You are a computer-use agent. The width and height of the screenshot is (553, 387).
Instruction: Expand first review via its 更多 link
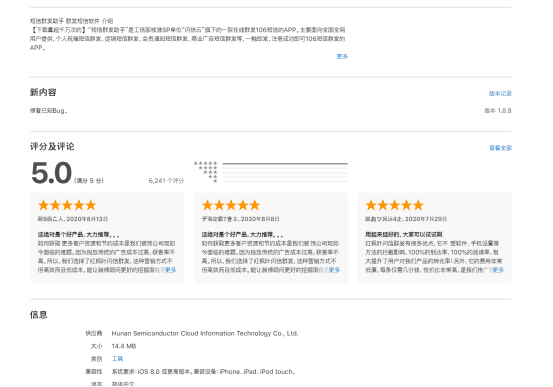pos(171,270)
